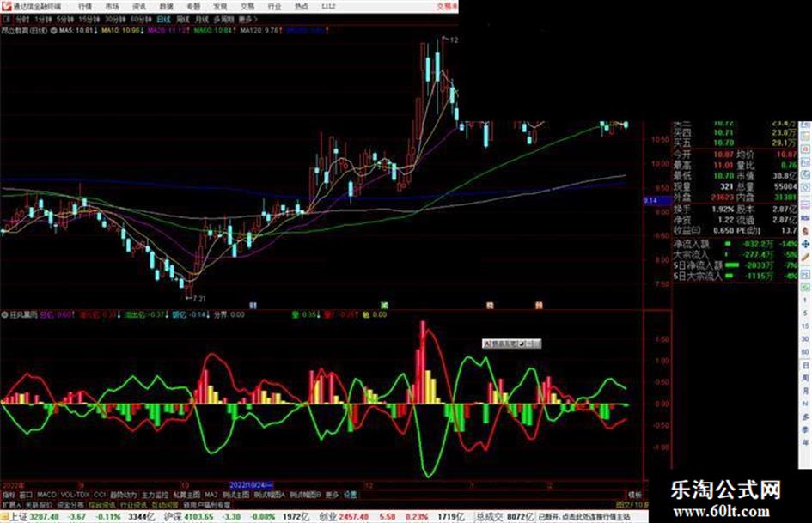
Task: Click the 15-minute shortcut in right sidebar
Action: click(805, 326)
